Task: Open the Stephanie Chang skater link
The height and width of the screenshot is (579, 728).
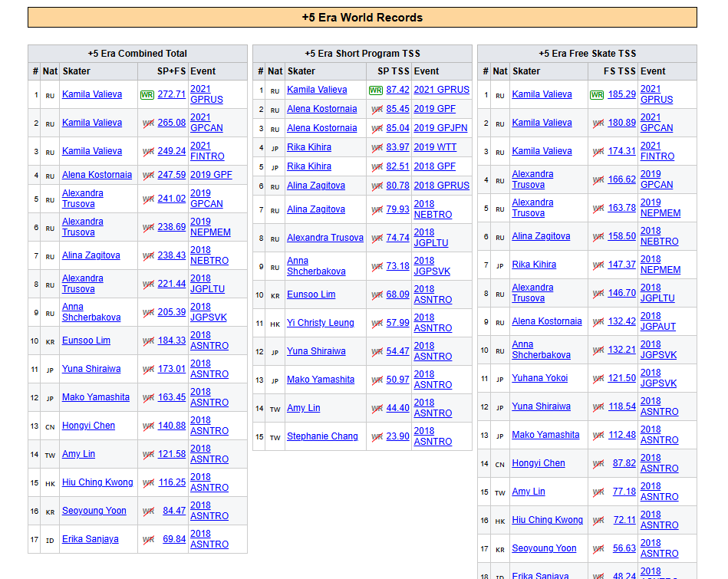Action: pos(322,436)
